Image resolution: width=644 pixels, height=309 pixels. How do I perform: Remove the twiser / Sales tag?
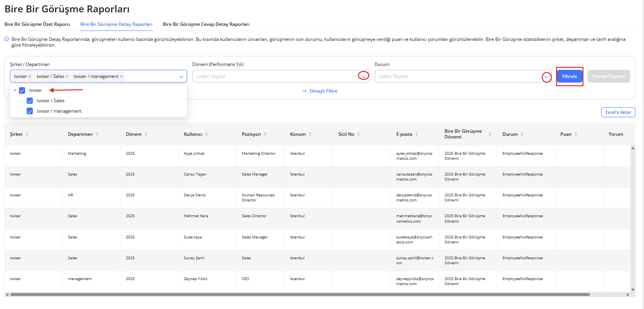[67, 76]
